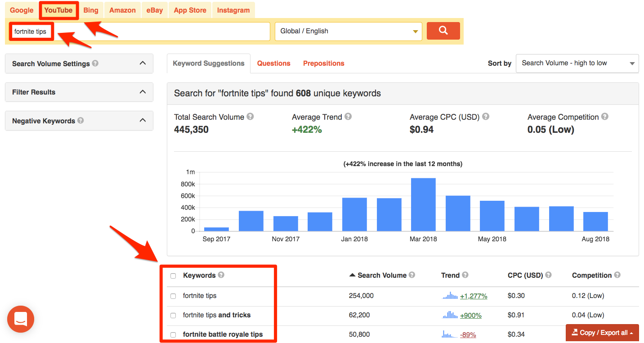
Task: Open the Copy / Export all menu
Action: 602,333
